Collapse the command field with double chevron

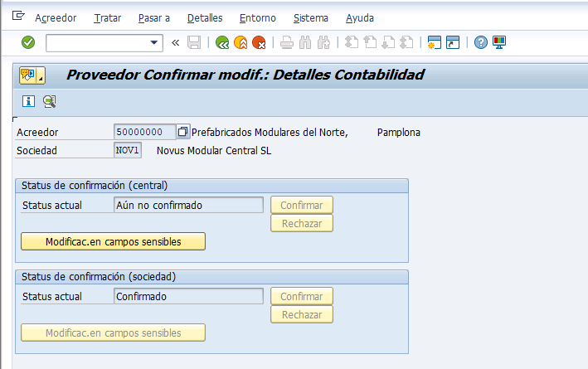175,43
